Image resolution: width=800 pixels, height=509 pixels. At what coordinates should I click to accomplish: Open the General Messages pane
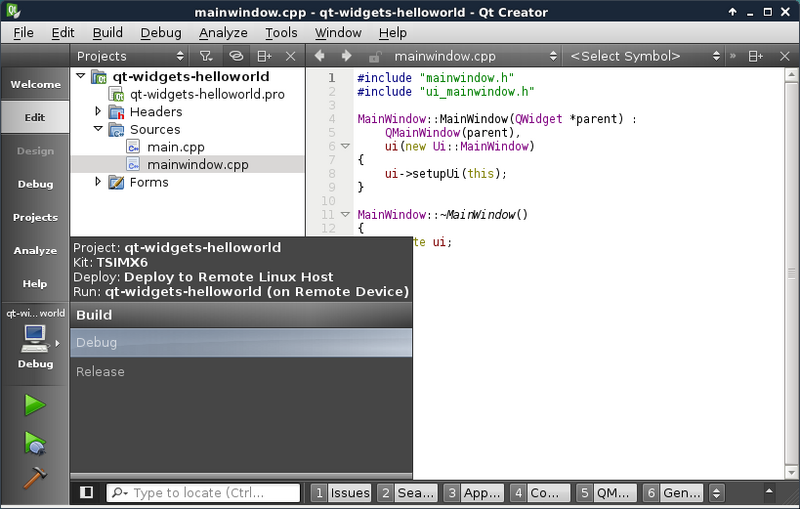pos(672,493)
